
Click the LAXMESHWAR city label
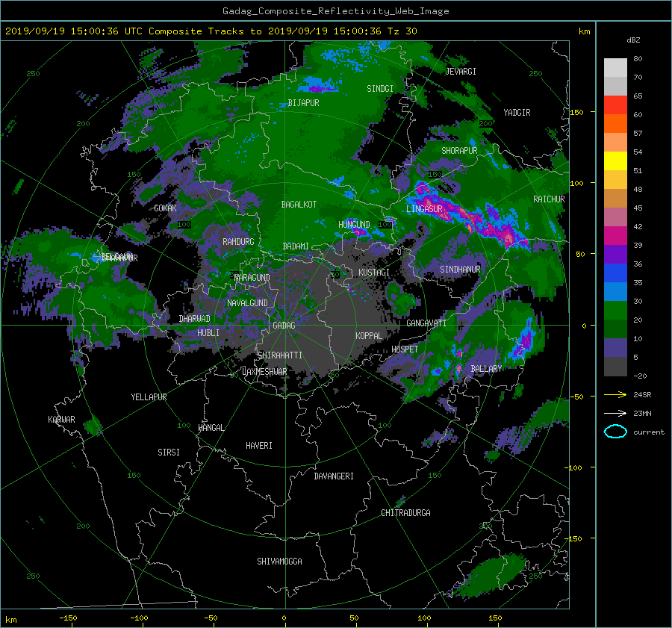tap(264, 372)
